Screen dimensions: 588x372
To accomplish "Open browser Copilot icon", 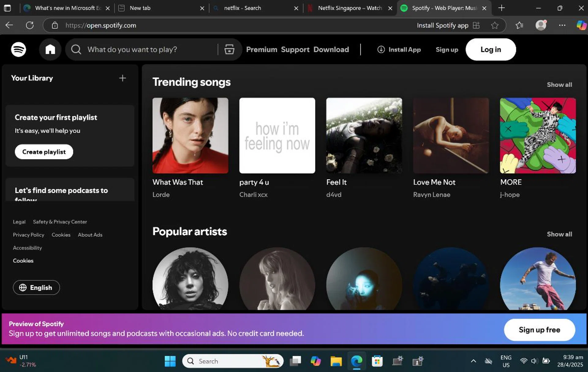I will point(581,25).
